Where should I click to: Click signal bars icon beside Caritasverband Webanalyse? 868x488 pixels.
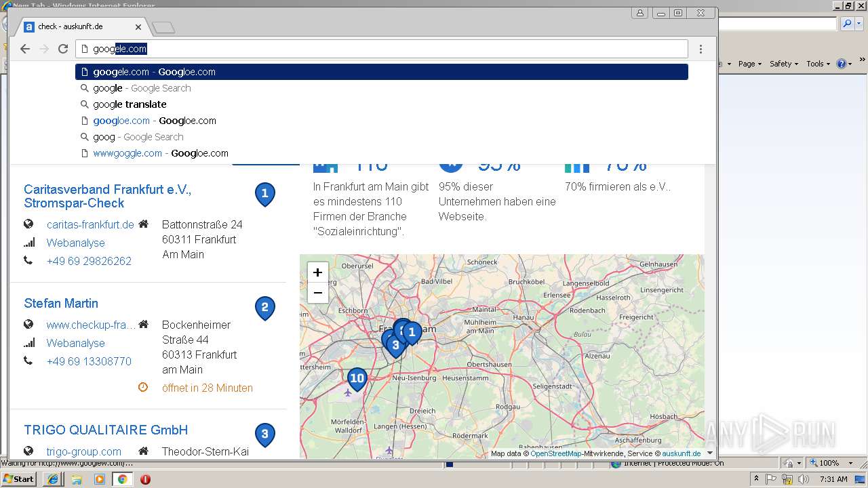click(x=29, y=242)
